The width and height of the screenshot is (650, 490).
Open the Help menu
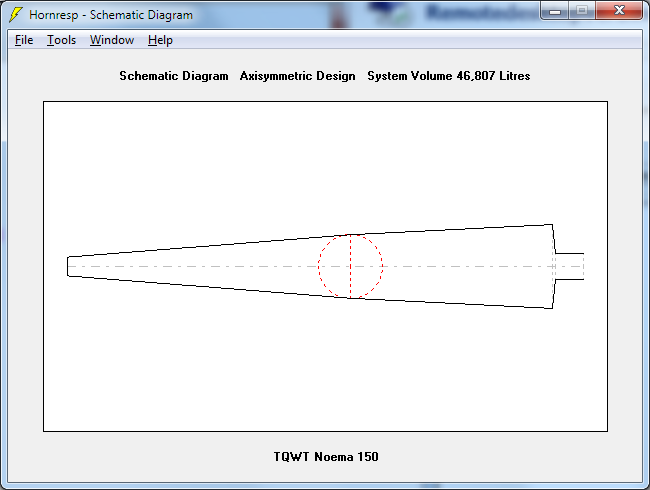click(x=160, y=40)
